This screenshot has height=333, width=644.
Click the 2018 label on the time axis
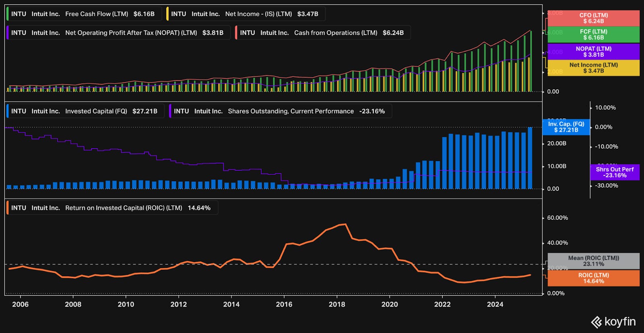pyautogui.click(x=336, y=304)
